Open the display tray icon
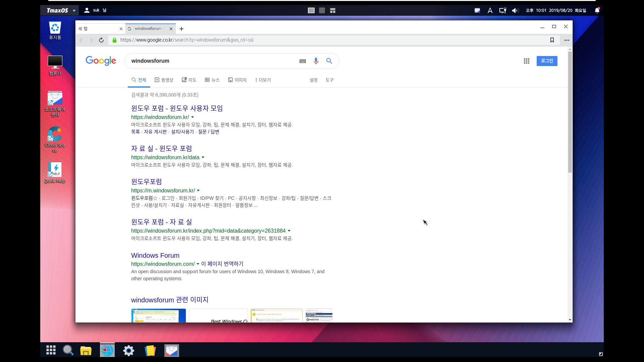This screenshot has width=644, height=362. [x=502, y=10]
